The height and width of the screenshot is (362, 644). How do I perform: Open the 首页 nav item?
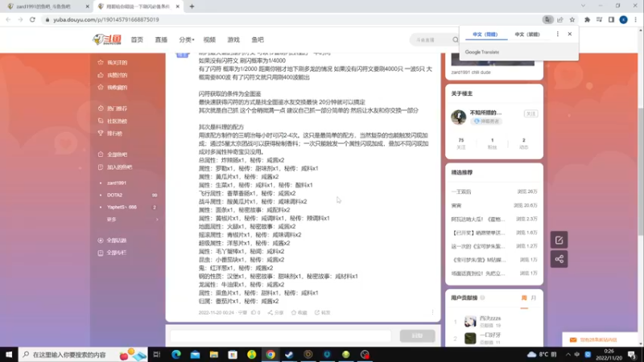(x=137, y=39)
